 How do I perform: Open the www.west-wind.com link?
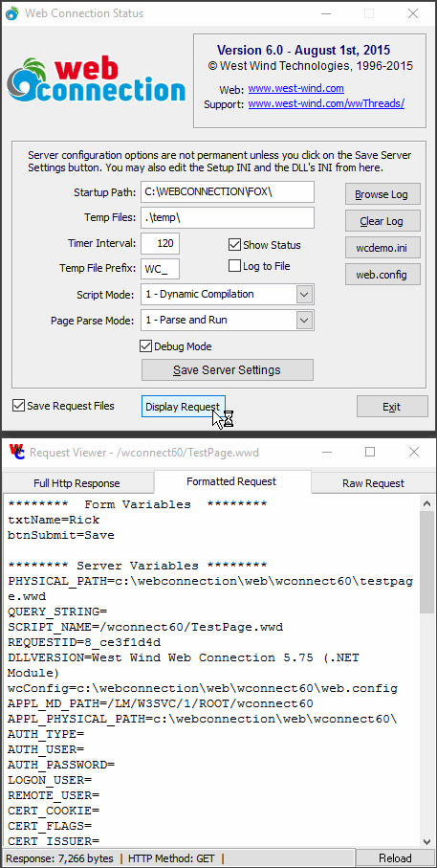point(295,89)
